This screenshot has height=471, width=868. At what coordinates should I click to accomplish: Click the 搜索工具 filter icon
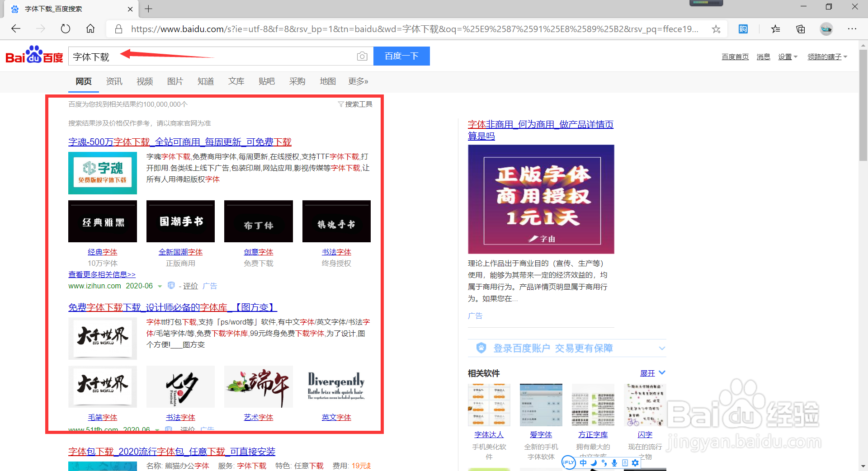340,104
